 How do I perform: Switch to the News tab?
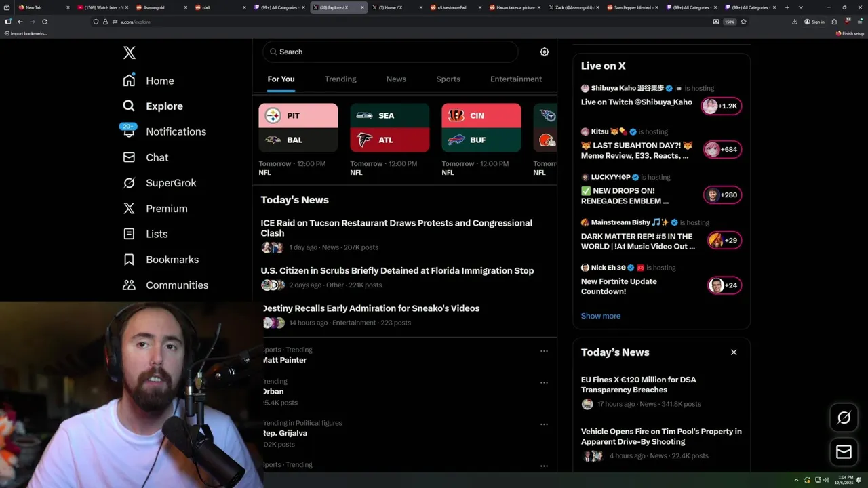pos(396,79)
